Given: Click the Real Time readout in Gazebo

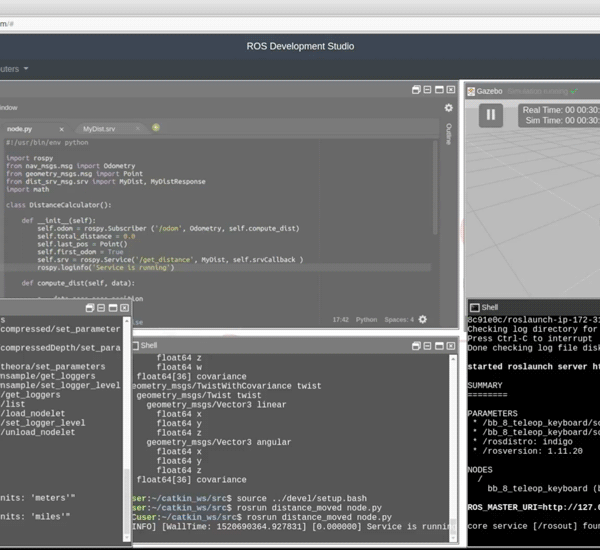Looking at the screenshot, I should pyautogui.click(x=561, y=110).
